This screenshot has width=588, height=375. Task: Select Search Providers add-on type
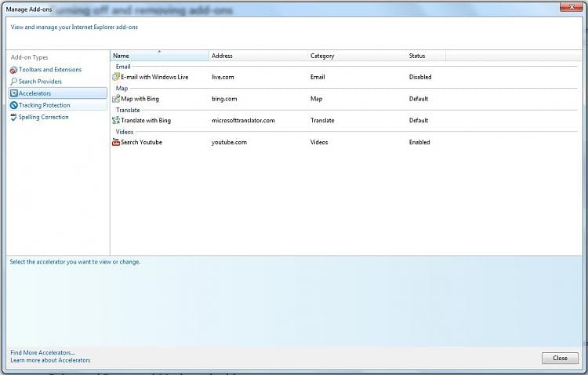[x=40, y=82]
